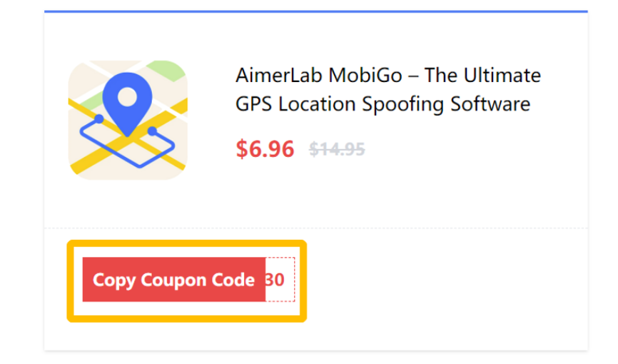Click the GPS Location Spoofing Software title line

(383, 104)
